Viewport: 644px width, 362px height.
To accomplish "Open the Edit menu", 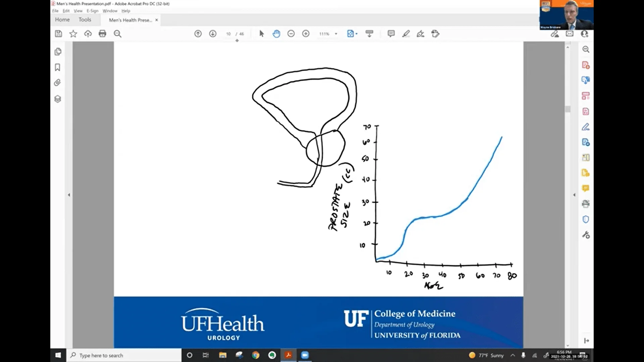I will coord(66,11).
